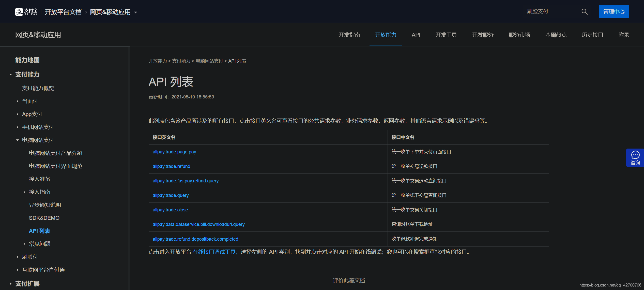Expand the 支付扩展 section arrow
This screenshot has width=644, height=290.
[x=11, y=284]
